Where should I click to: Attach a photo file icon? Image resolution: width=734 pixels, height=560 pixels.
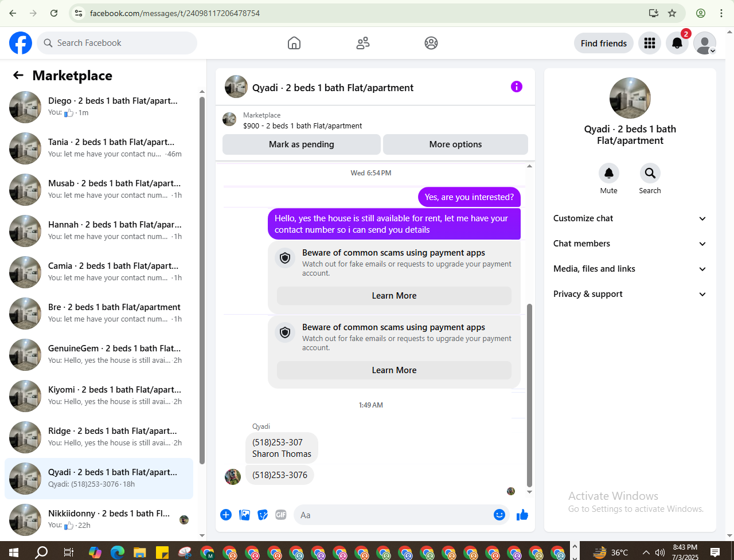[245, 515]
